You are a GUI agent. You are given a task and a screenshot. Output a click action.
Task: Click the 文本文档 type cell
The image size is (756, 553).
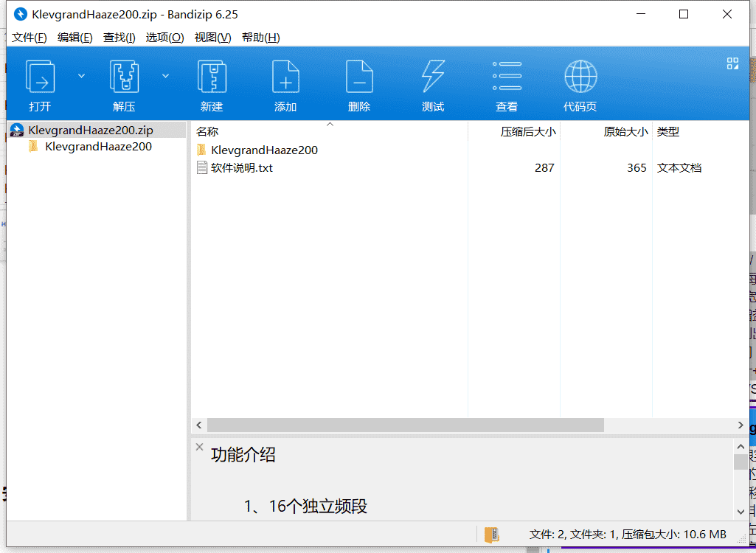pos(679,168)
